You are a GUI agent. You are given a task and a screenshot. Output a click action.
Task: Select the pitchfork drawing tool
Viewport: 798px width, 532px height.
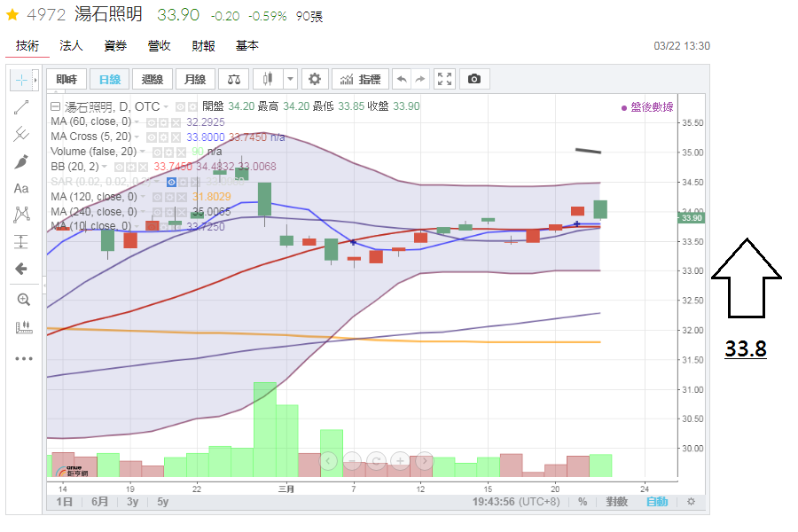pos(21,134)
